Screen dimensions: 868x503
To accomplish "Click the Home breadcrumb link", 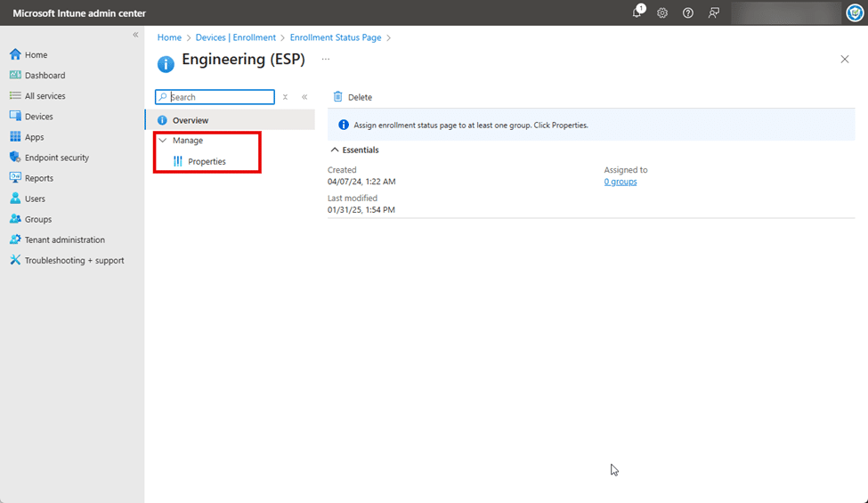I will (x=169, y=37).
